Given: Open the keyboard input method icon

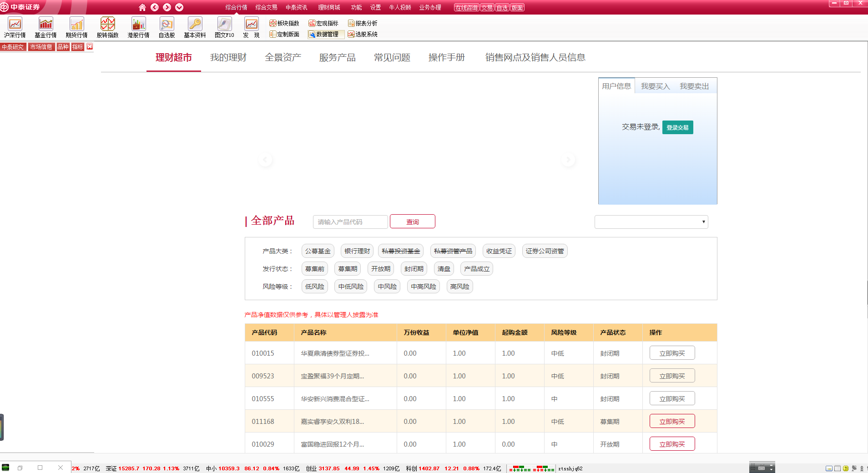Looking at the screenshot, I should pos(762,468).
